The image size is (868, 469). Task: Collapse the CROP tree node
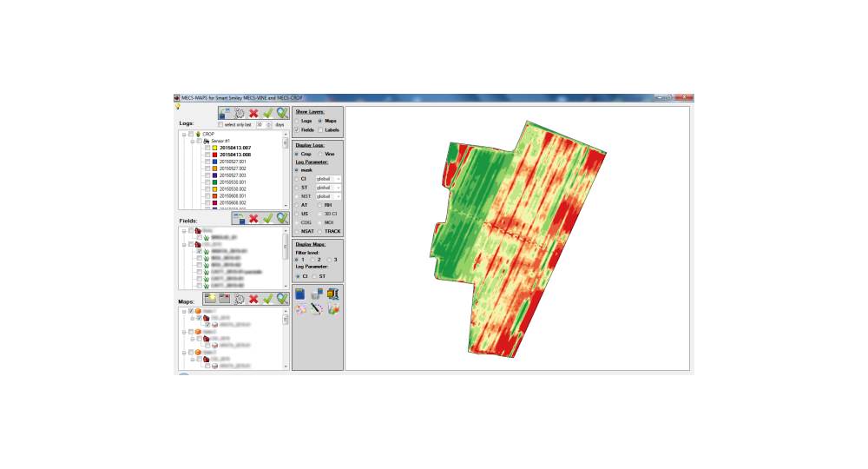184,135
